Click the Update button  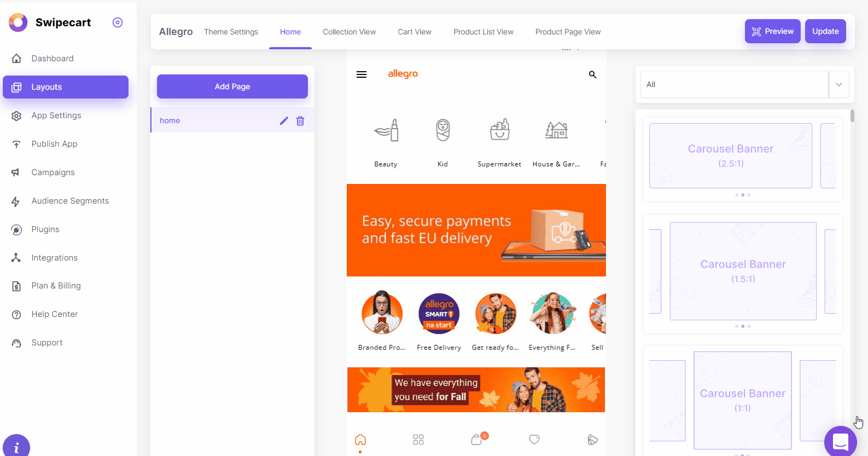tap(825, 31)
